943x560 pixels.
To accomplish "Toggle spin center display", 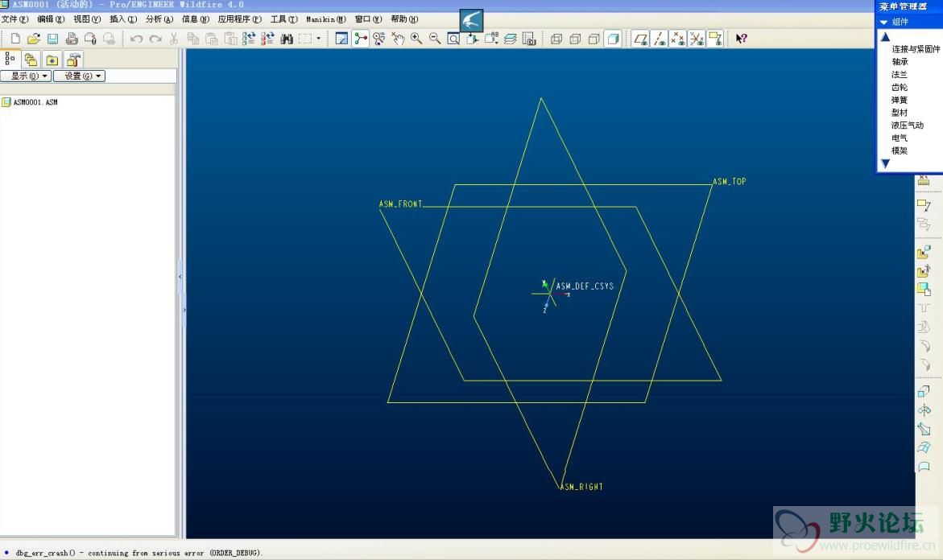I will point(360,39).
